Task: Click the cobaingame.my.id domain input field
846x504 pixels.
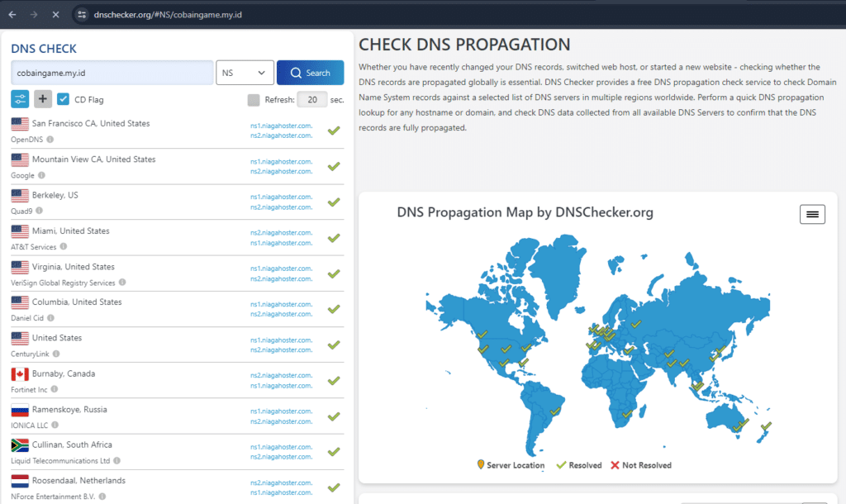Action: point(112,73)
